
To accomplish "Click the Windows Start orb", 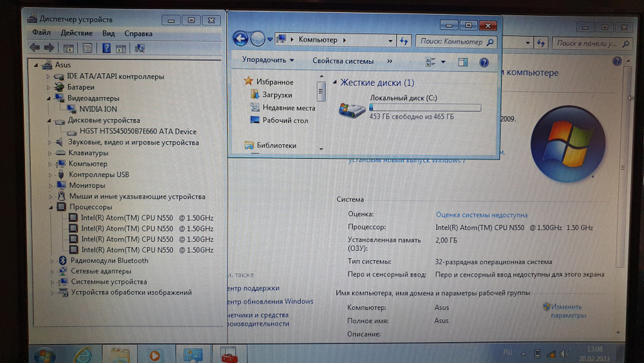I will [x=45, y=354].
